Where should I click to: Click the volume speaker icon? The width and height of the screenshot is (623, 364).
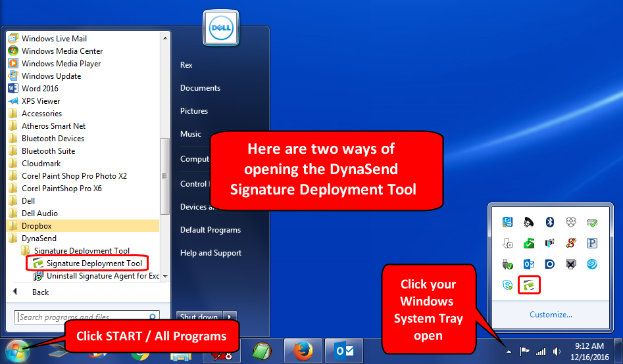557,352
